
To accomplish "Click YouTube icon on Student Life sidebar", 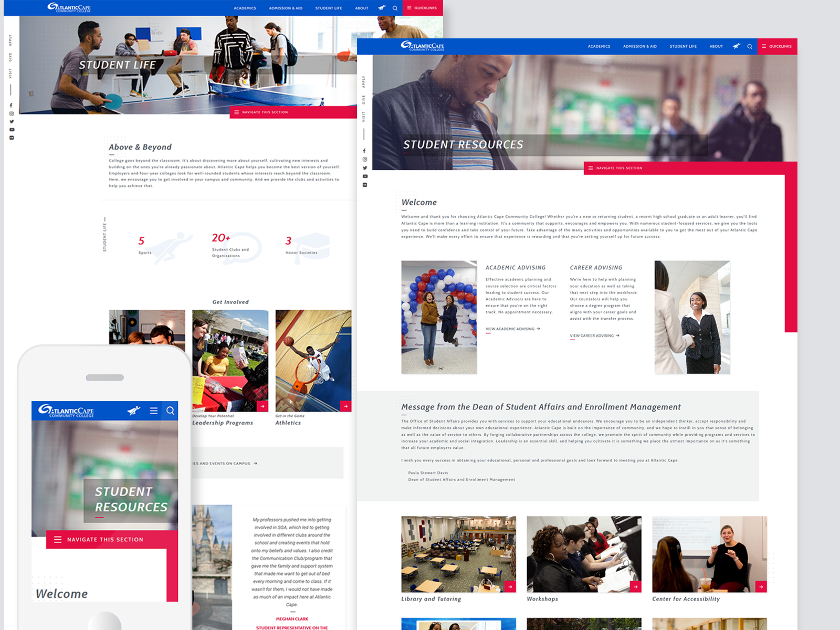I will [x=12, y=130].
